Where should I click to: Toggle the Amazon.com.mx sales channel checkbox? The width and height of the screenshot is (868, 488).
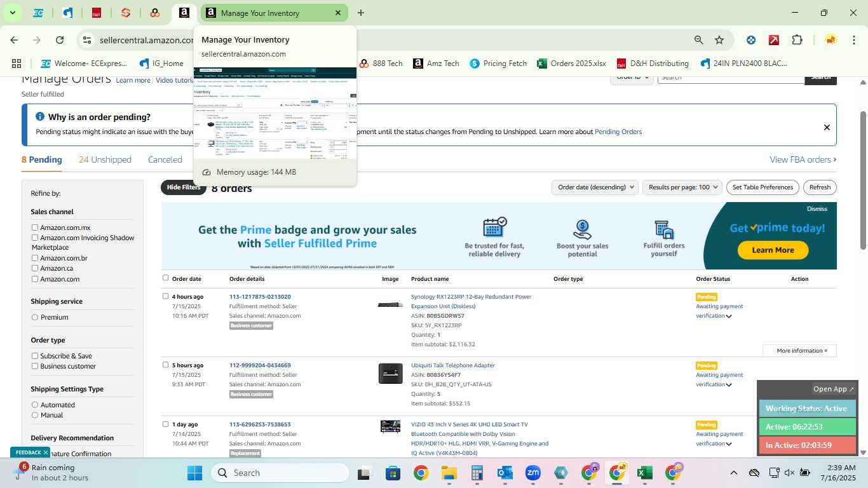click(35, 227)
